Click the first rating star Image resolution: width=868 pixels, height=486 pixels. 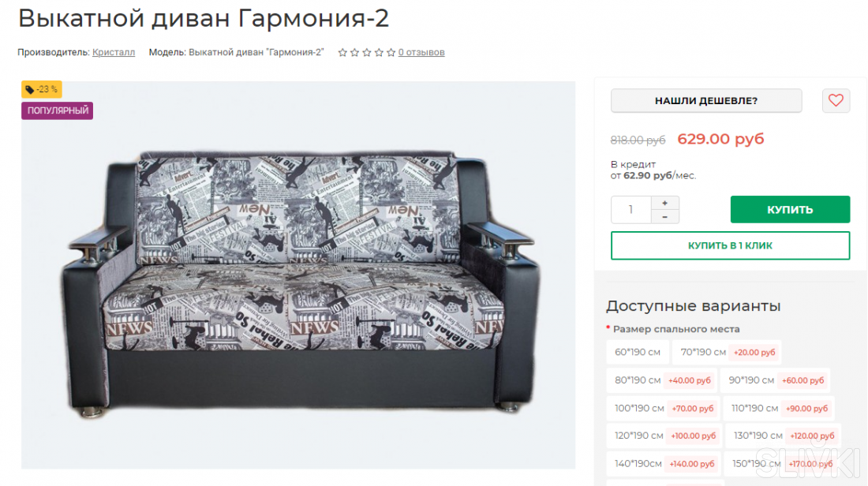pyautogui.click(x=342, y=53)
